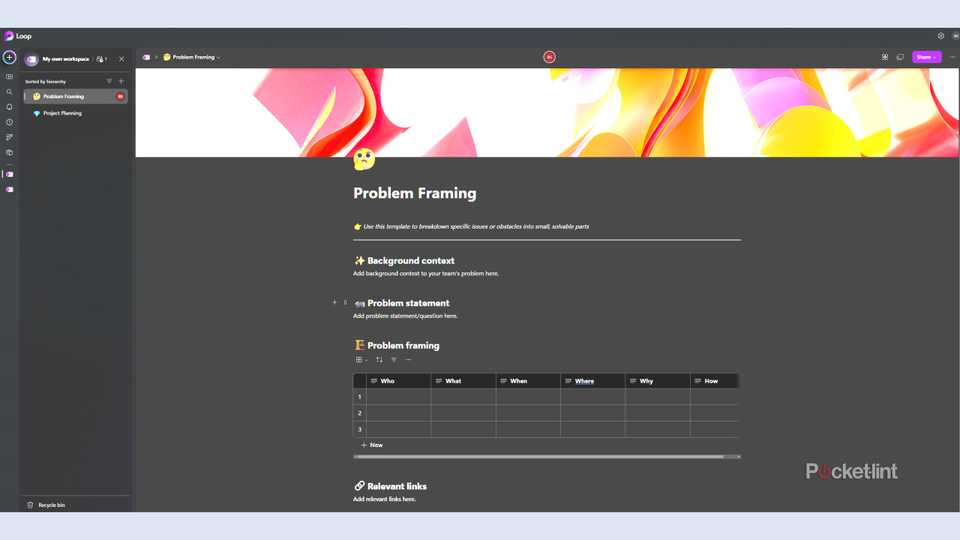
Task: Click the Background context heading
Action: (411, 261)
